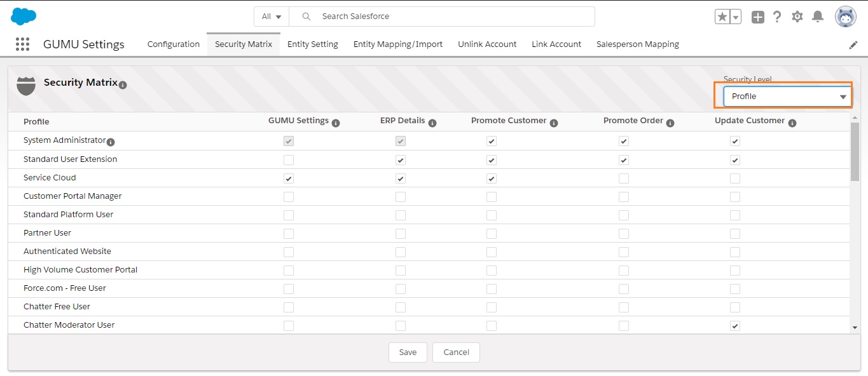The image size is (868, 376).
Task: Check Update Customer for Authenticated Website
Action: click(735, 252)
